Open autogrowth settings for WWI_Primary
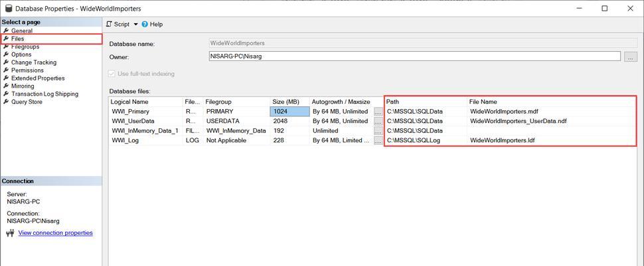Image resolution: width=644 pixels, height=266 pixels. [378, 112]
